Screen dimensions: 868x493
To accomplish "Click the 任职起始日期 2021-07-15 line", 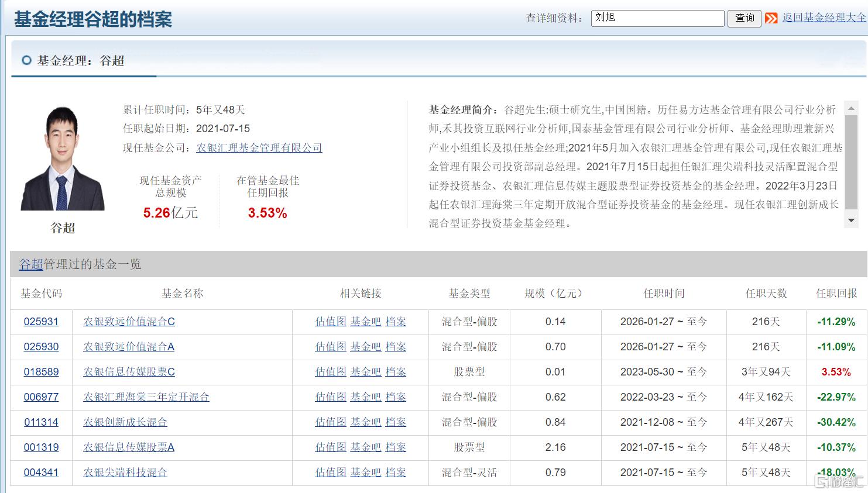I will coord(186,129).
